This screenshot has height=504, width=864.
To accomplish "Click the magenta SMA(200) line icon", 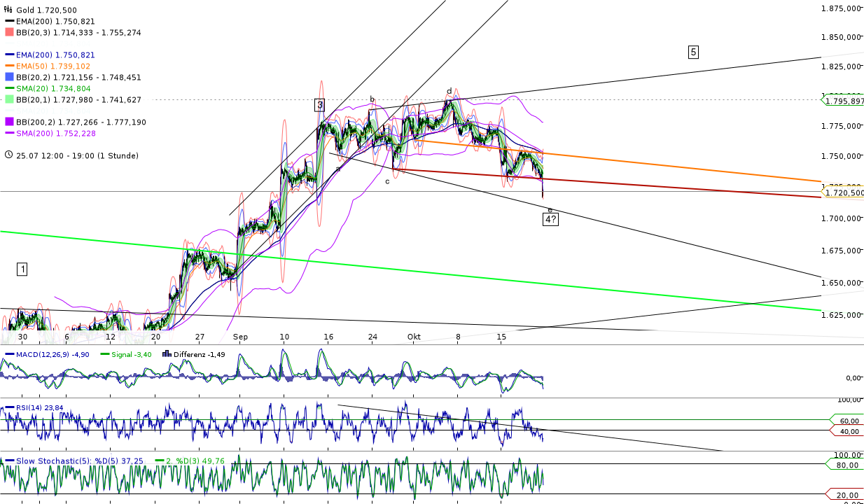I will pos(8,133).
